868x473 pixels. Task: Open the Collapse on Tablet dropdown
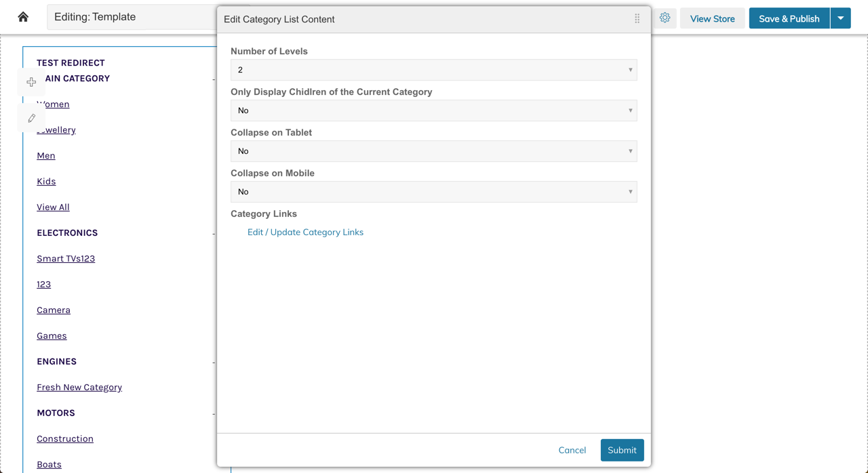pyautogui.click(x=434, y=151)
